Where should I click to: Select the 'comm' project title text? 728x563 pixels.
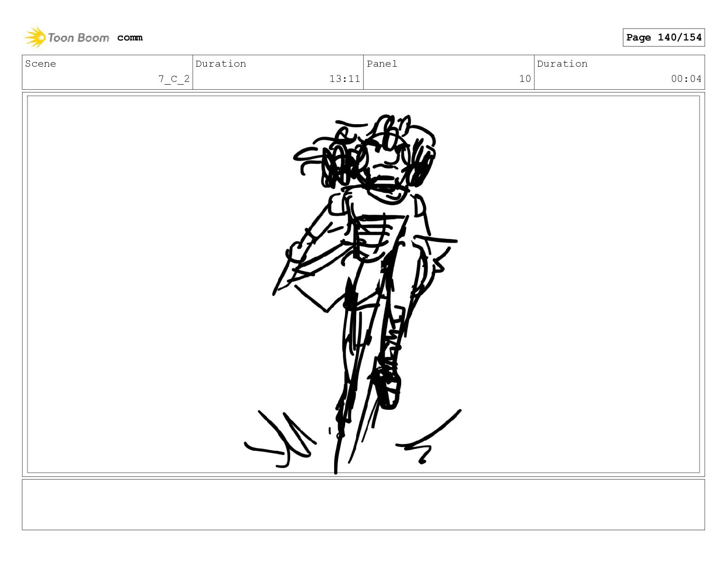(x=130, y=38)
